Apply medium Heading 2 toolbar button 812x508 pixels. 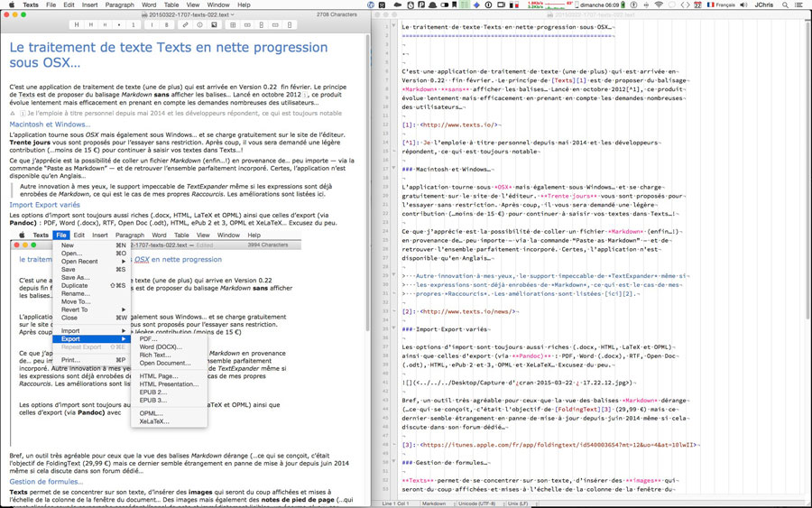tap(90, 24)
